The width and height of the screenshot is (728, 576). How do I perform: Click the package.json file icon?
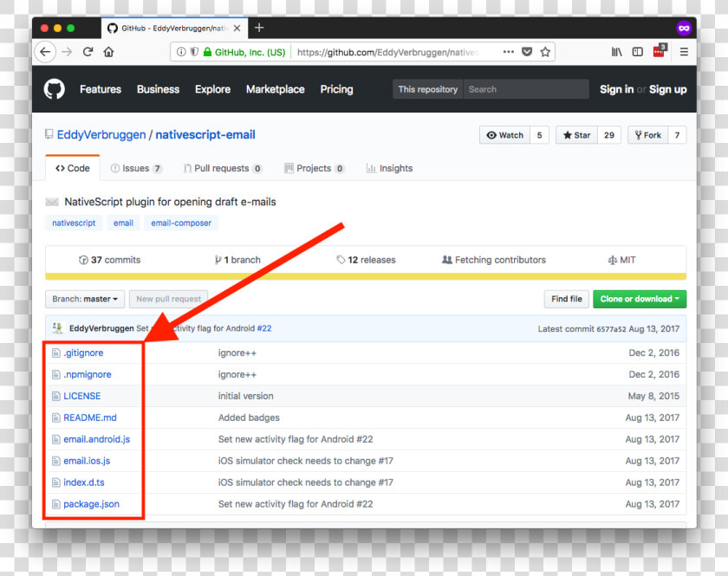[x=55, y=504]
